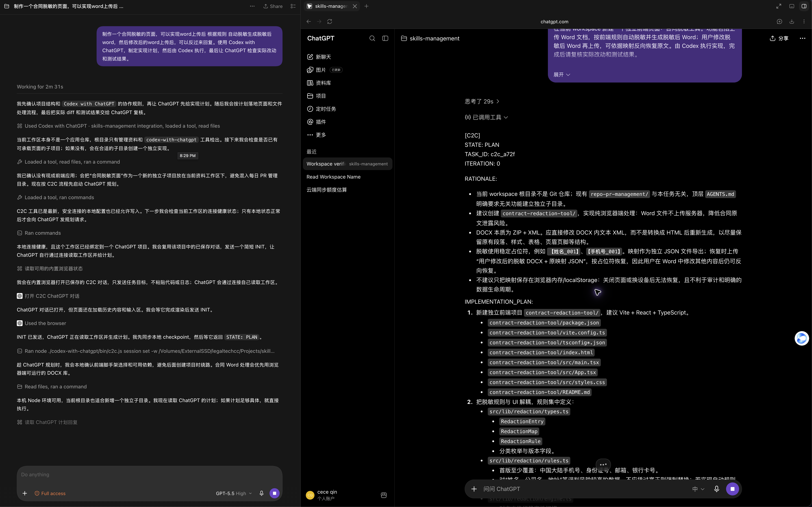
Task: Expand 打开 C2C ChatGPT 对话 step
Action: coord(48,296)
